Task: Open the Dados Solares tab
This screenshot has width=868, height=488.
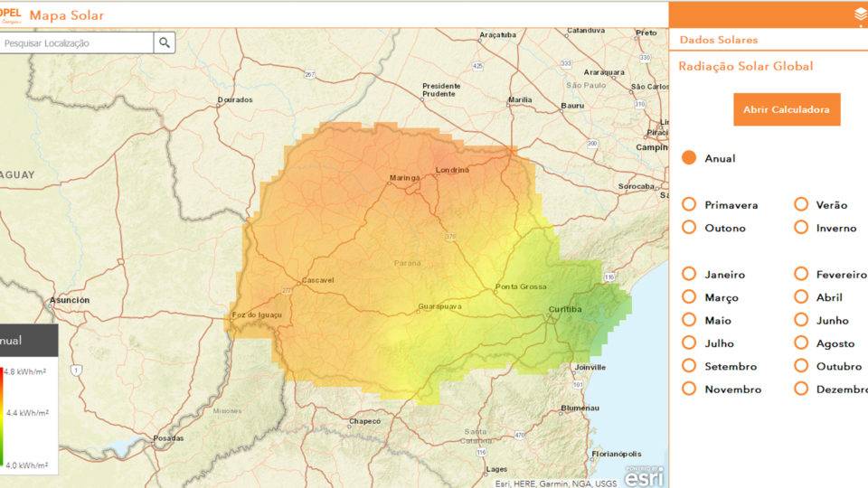Action: point(719,40)
